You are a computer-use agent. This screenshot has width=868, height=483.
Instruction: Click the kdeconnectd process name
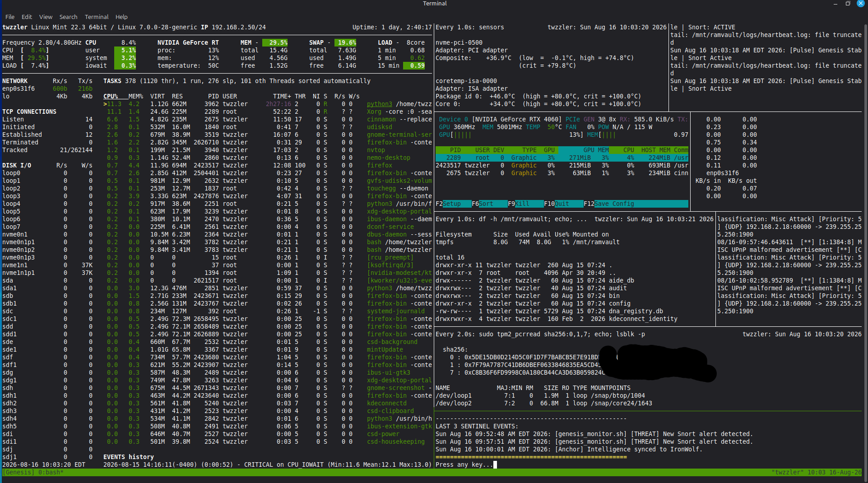pyautogui.click(x=387, y=403)
